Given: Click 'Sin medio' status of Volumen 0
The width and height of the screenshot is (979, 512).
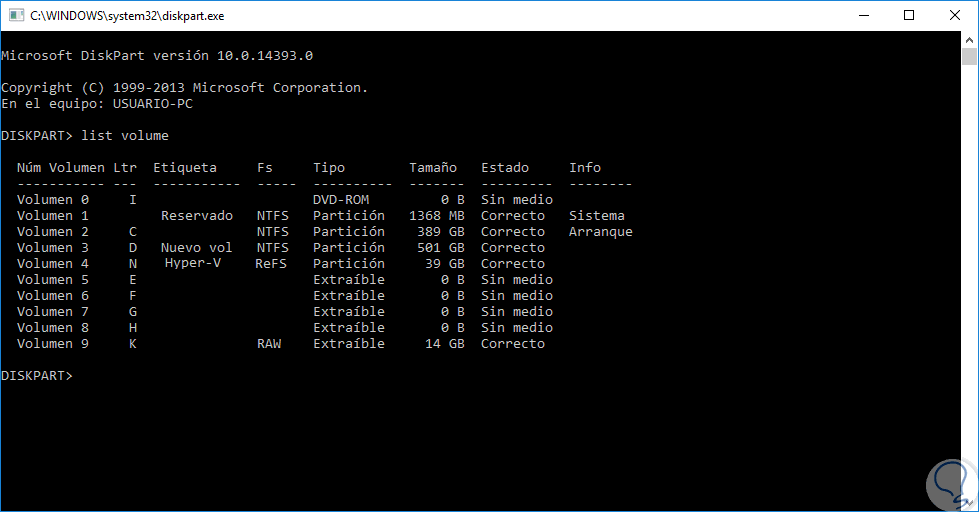Looking at the screenshot, I should pyautogui.click(x=517, y=200).
